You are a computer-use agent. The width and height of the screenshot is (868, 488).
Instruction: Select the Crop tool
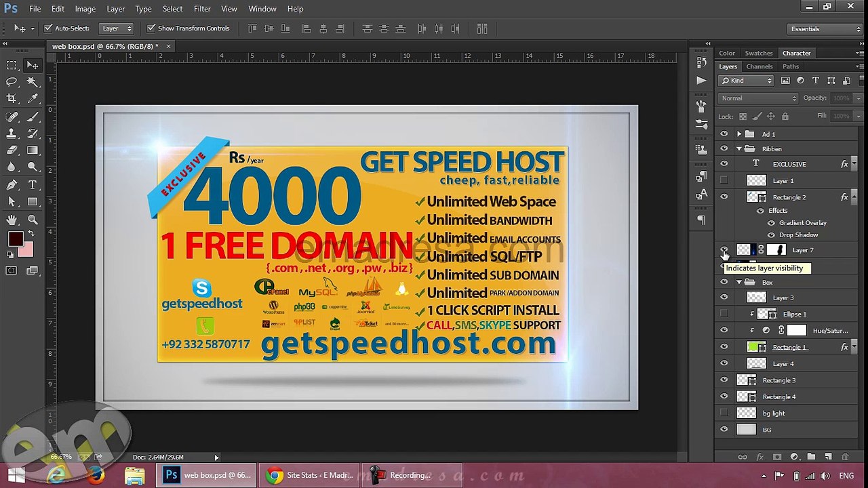pos(12,99)
